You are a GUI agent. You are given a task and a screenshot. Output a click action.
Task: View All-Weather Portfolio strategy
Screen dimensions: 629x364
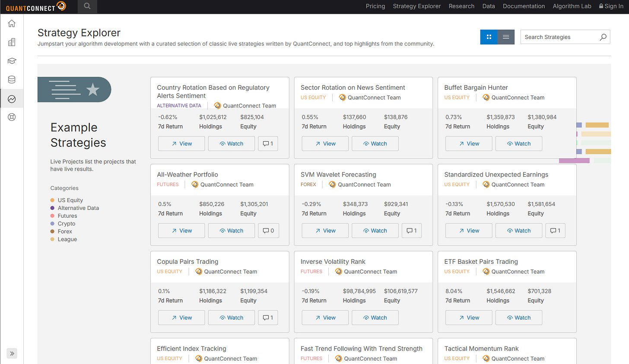(181, 231)
